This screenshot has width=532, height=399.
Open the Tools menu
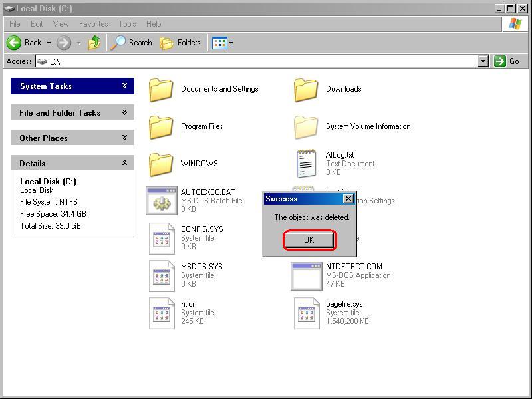(x=127, y=24)
